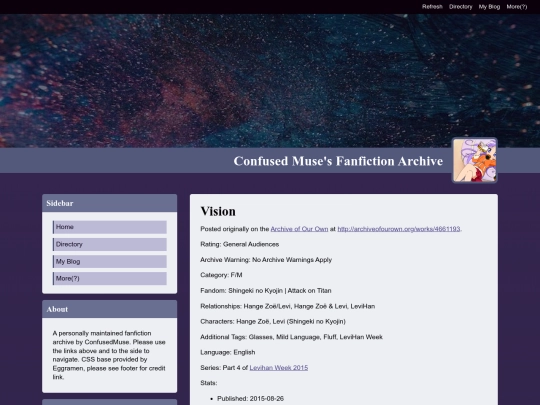Click More(?) in the sidebar
The image size is (540, 405).
pos(110,278)
